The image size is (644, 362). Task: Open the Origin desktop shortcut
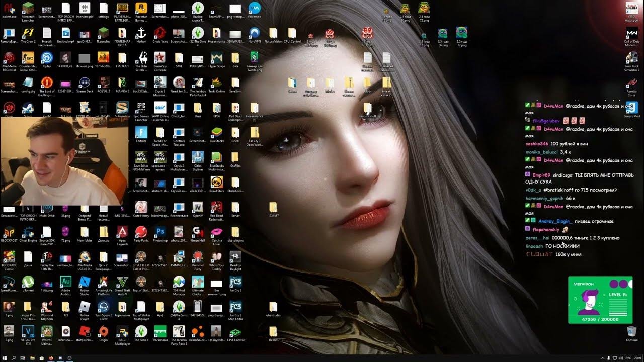click(103, 331)
